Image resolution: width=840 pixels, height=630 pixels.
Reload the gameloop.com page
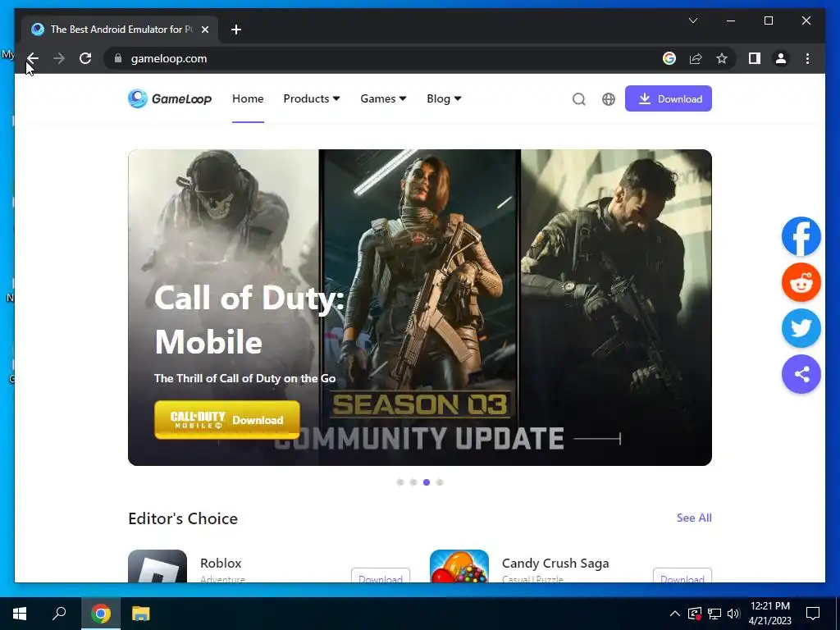point(85,58)
